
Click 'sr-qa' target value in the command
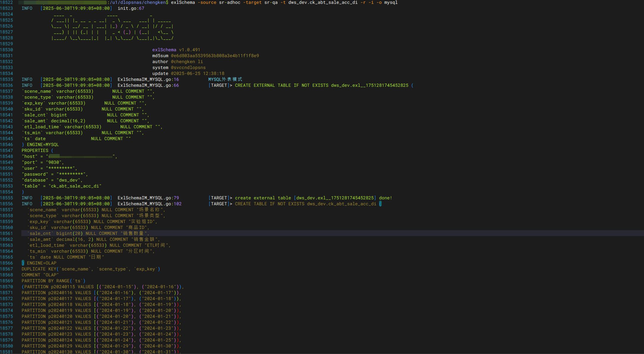click(271, 2)
